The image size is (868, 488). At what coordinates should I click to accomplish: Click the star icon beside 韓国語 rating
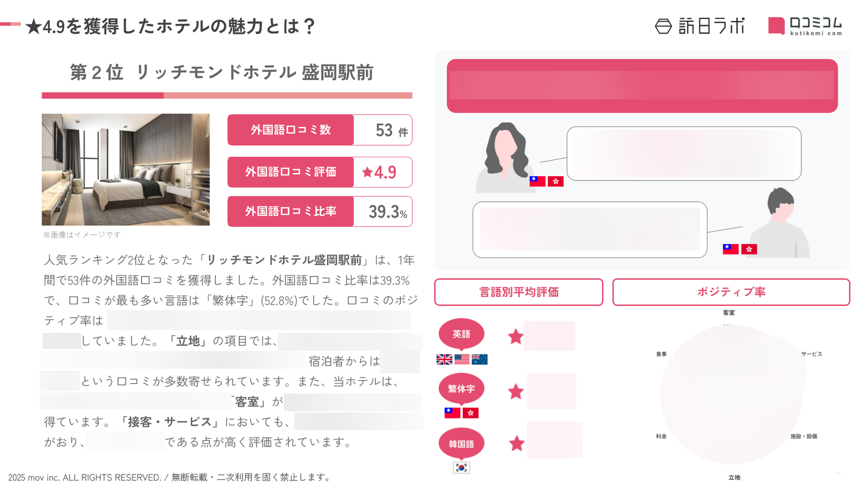point(517,444)
